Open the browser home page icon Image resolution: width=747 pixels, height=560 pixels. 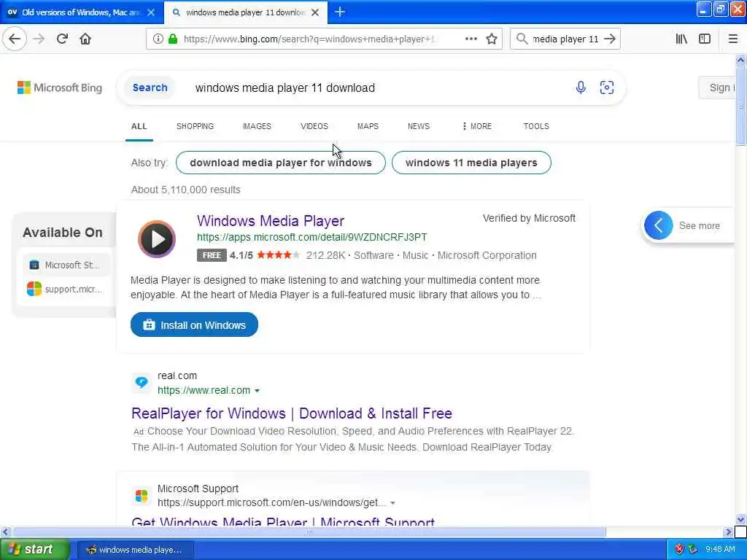tap(85, 39)
